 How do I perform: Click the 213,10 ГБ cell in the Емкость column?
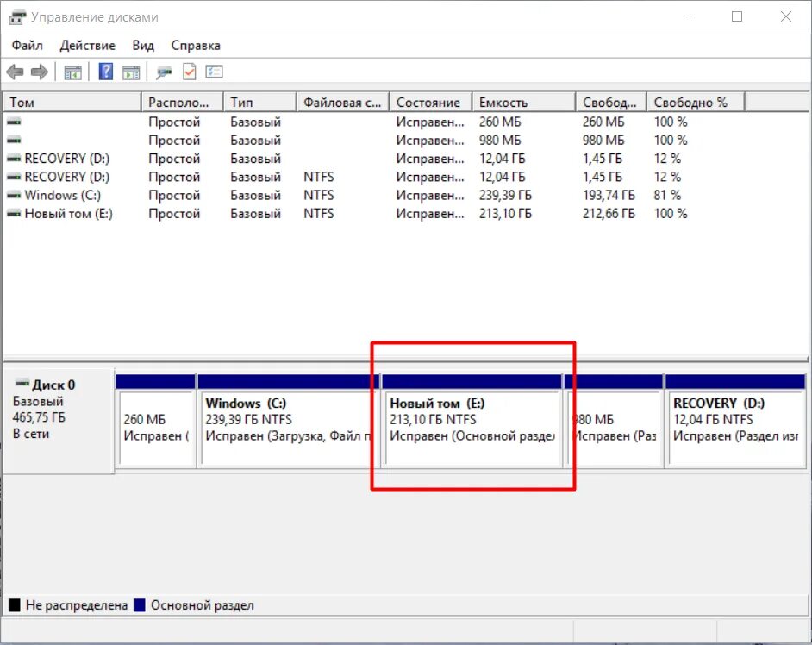click(x=505, y=214)
